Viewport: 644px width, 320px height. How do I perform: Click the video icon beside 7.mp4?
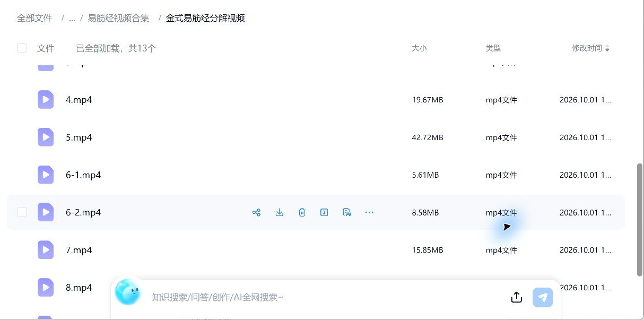click(46, 250)
